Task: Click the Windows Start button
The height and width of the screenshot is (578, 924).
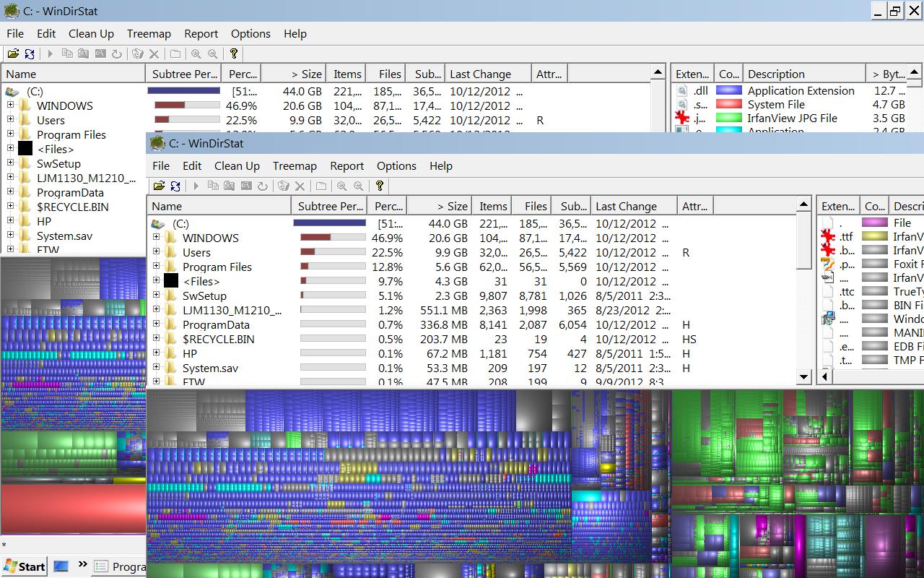Action: point(25,566)
